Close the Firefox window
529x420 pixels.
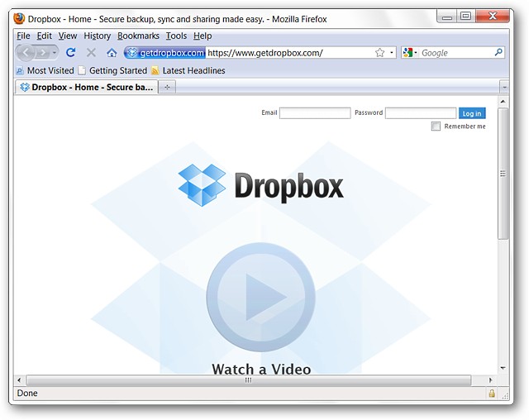click(x=493, y=16)
